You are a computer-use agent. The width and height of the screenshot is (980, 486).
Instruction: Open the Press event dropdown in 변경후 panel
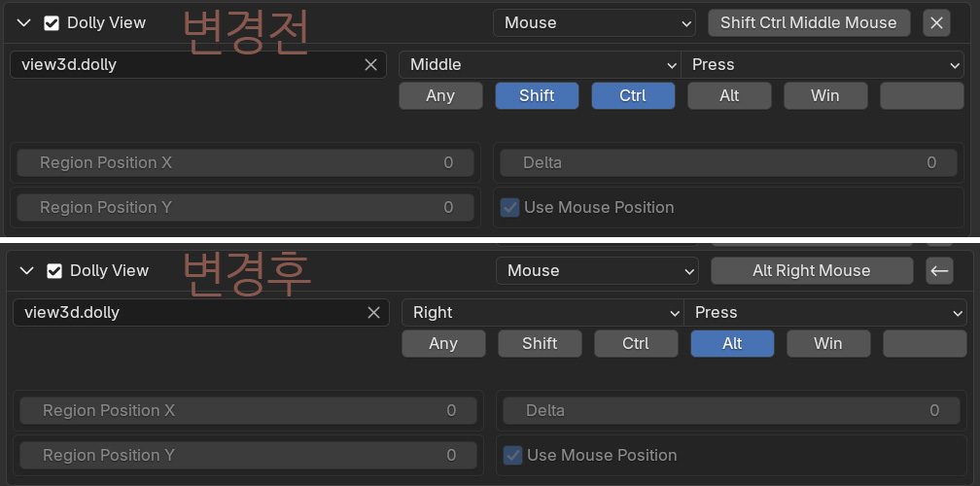825,313
